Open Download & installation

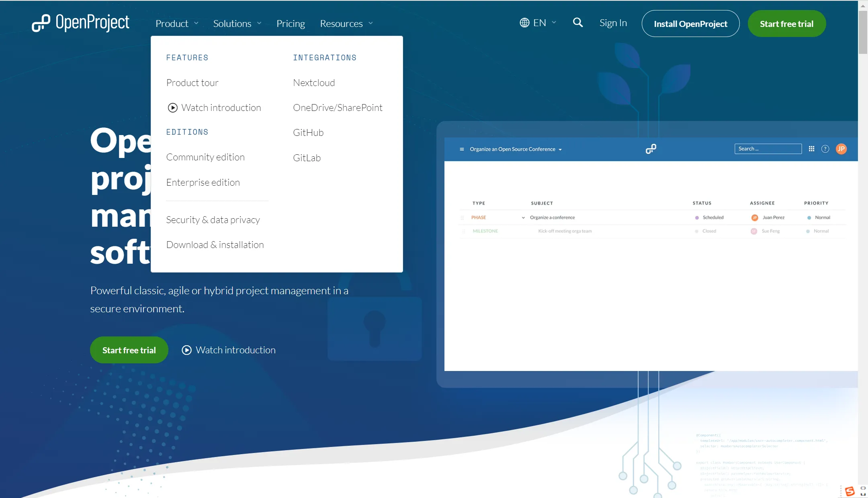215,245
